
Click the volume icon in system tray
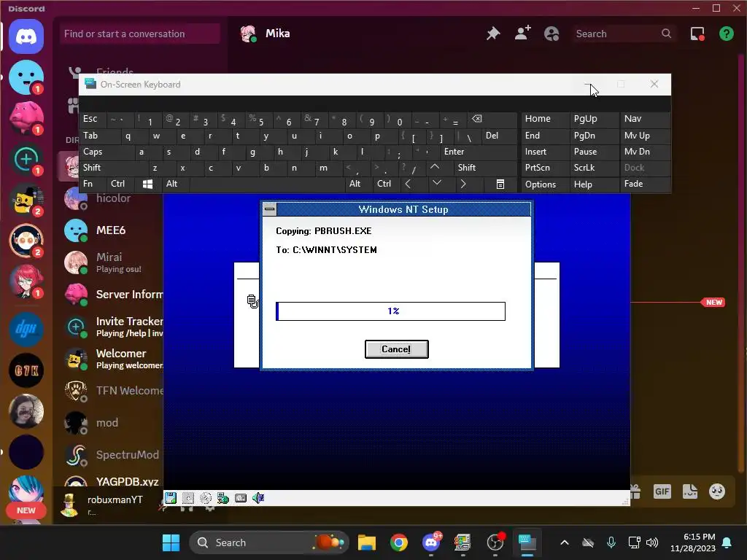pyautogui.click(x=651, y=542)
